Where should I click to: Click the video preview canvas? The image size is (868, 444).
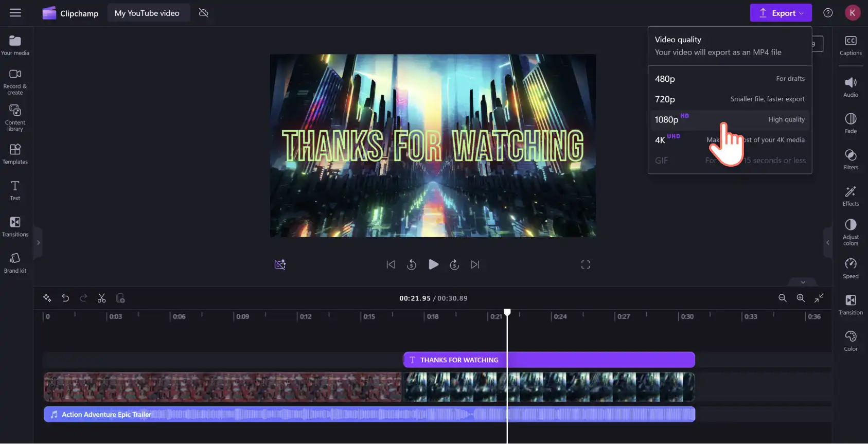click(433, 146)
